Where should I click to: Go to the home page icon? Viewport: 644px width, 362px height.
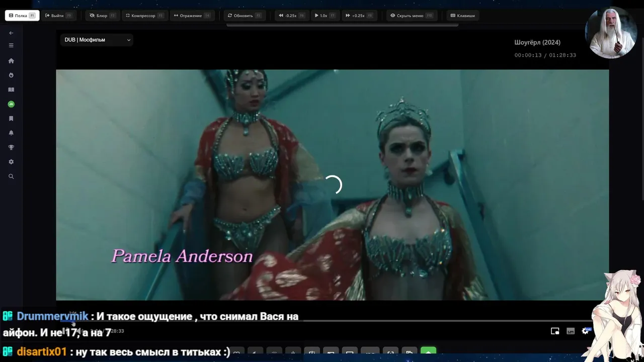(x=11, y=61)
